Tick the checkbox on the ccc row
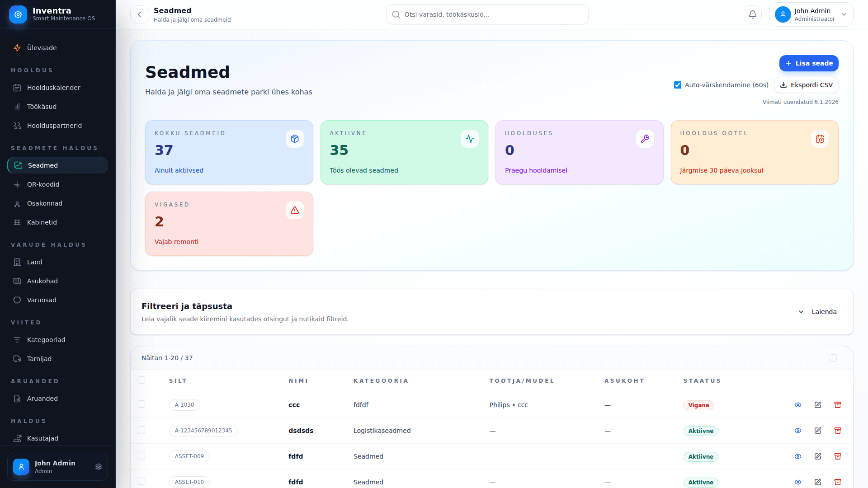 142,404
